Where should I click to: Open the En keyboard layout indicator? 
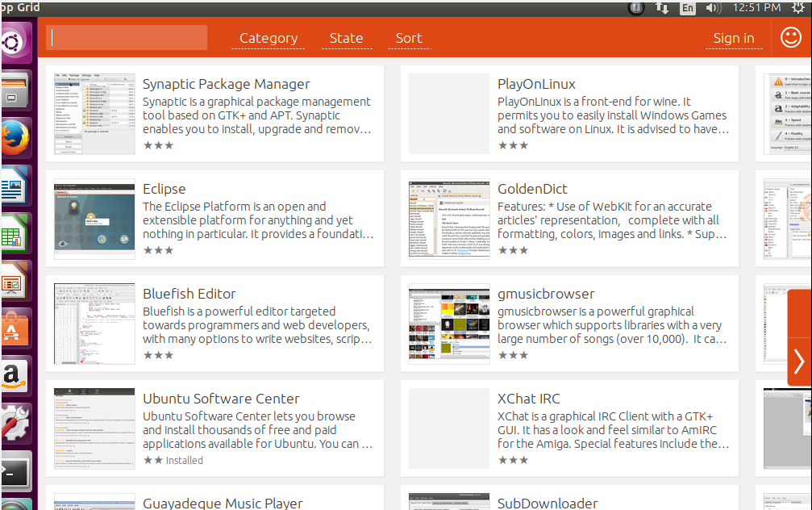688,8
